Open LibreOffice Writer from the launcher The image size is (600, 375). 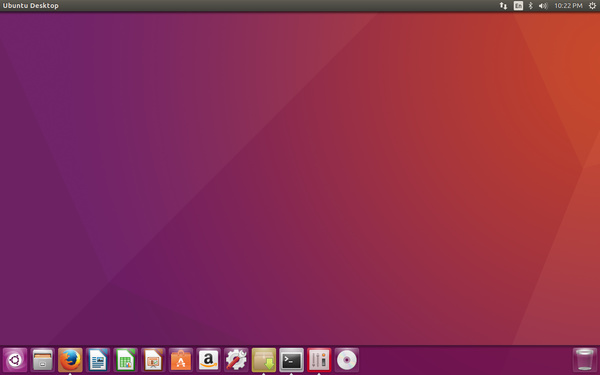coord(98,360)
